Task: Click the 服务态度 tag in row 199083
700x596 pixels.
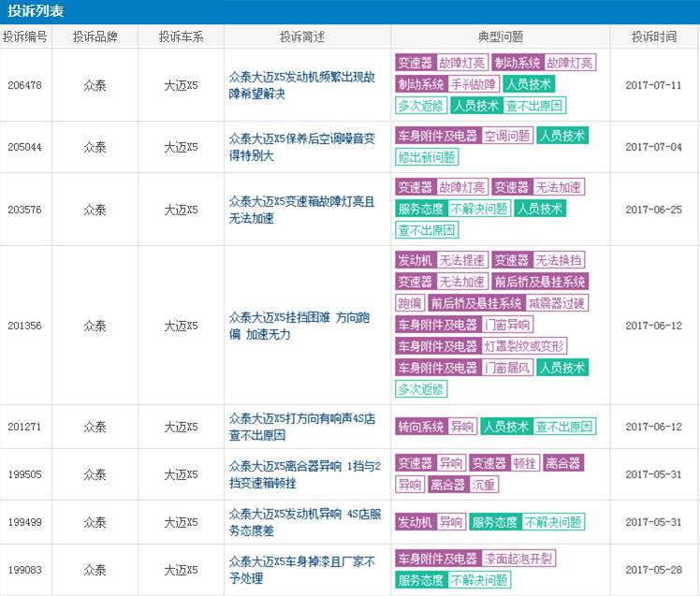Action: 421,580
